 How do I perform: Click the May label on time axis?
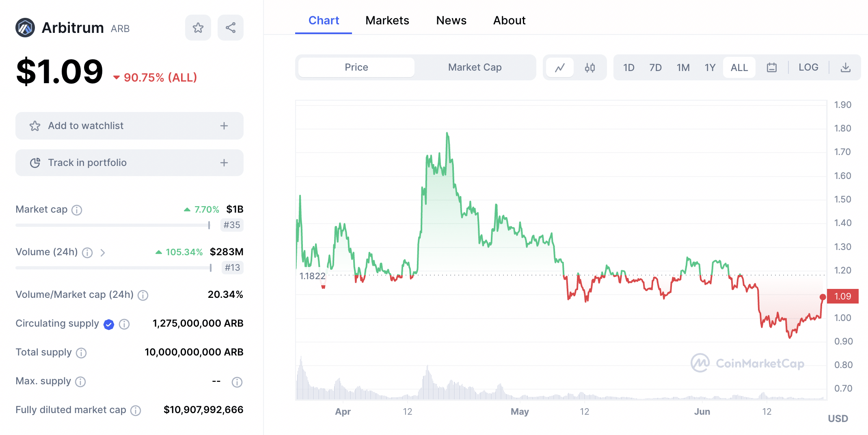pyautogui.click(x=520, y=412)
